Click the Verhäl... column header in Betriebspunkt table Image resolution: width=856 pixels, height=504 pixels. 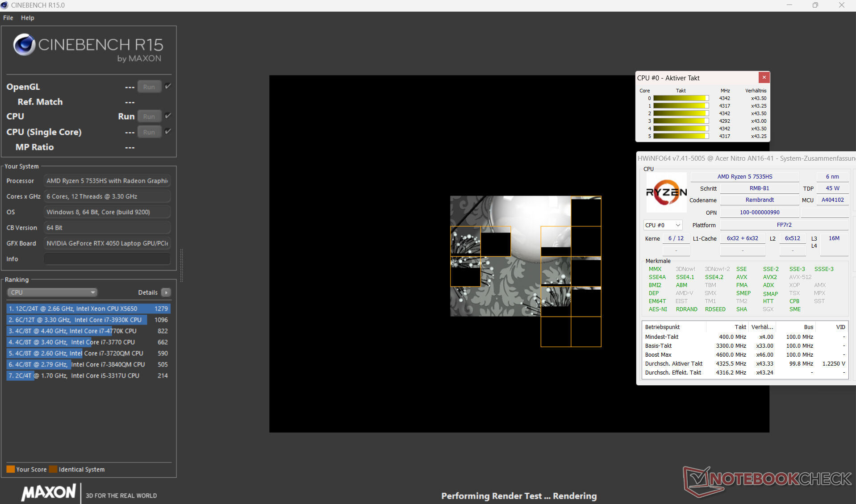coord(762,327)
